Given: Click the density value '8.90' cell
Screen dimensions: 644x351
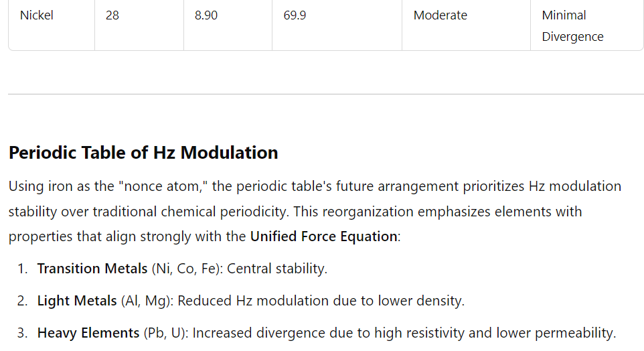Looking at the screenshot, I should (x=228, y=25).
